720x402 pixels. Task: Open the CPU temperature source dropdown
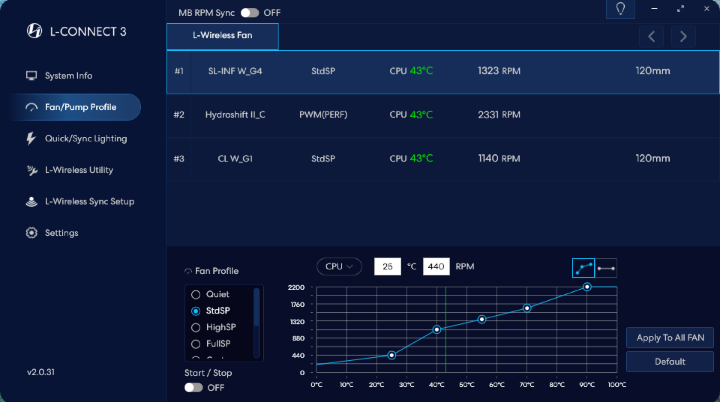tap(339, 266)
